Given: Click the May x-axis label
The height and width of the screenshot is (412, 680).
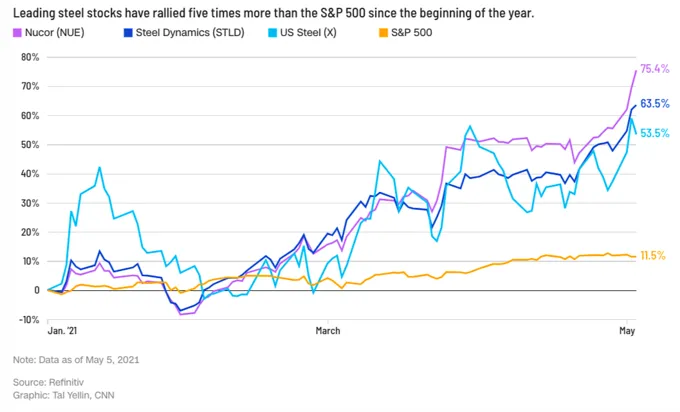Looking at the screenshot, I should pyautogui.click(x=628, y=330).
